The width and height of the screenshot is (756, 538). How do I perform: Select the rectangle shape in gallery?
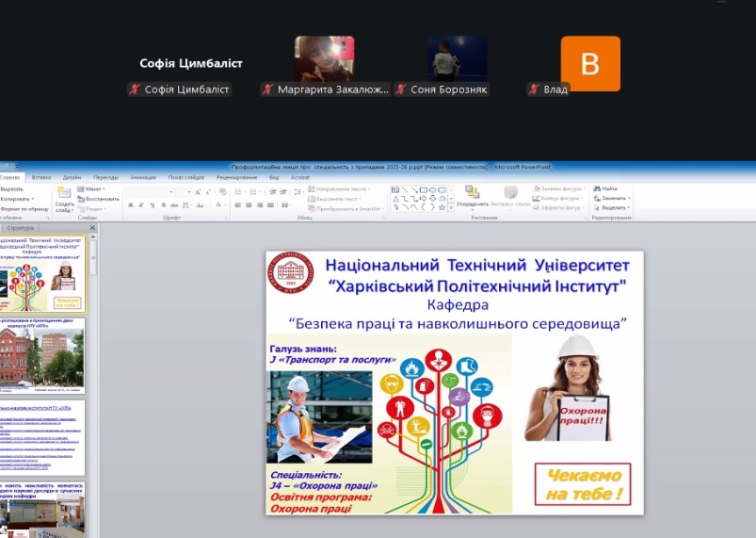point(424,190)
